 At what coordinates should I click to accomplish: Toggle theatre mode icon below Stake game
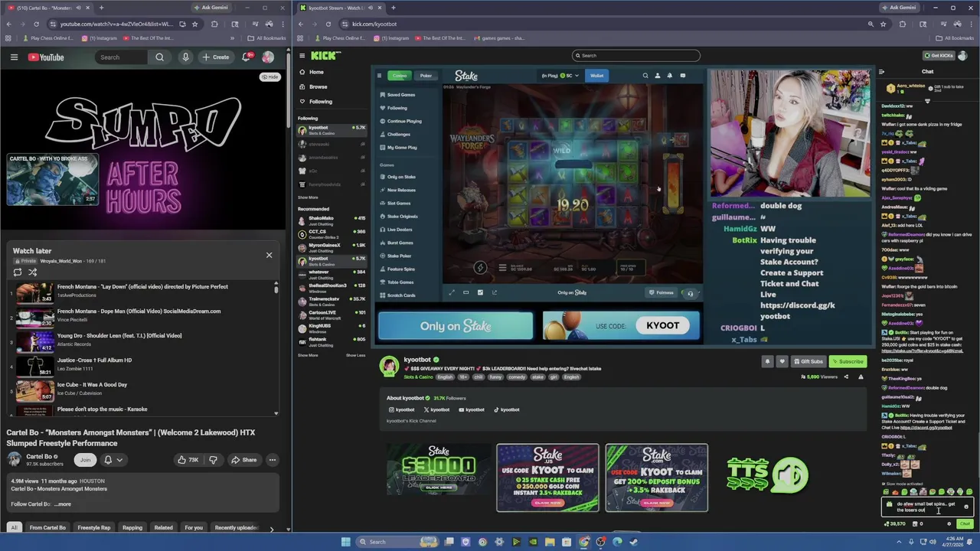465,292
